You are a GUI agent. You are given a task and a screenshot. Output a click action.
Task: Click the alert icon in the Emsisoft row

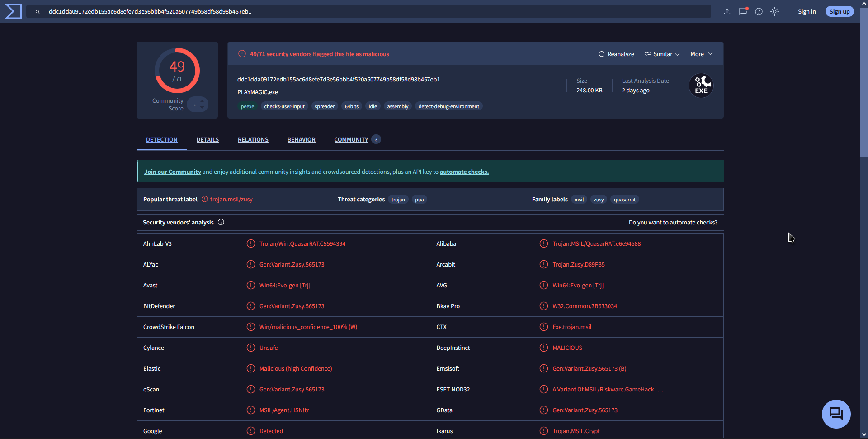pos(544,368)
